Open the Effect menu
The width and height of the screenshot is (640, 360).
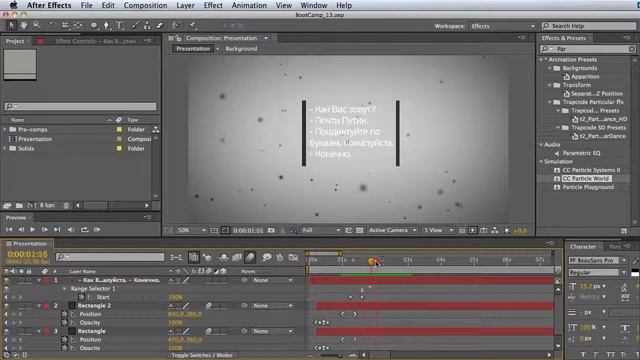pyautogui.click(x=213, y=5)
